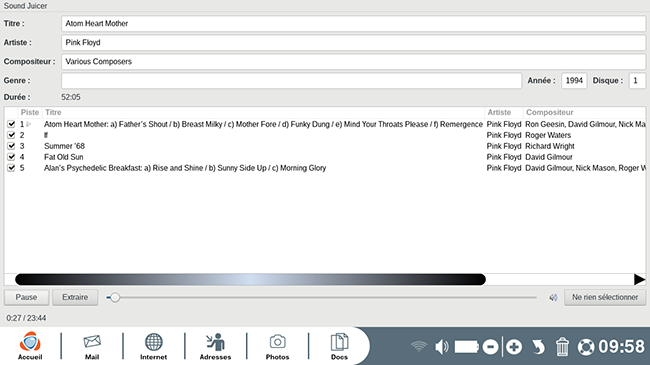Open the Photos camera icon

277,346
